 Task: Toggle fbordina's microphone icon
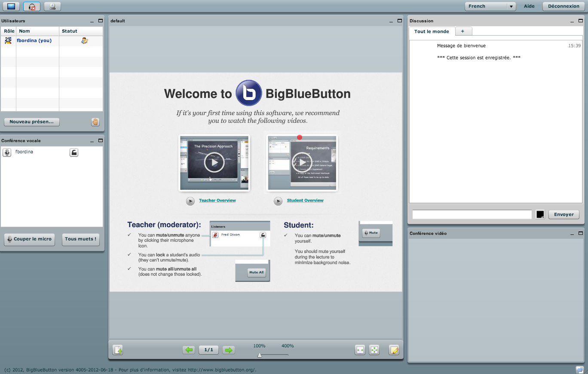point(7,152)
